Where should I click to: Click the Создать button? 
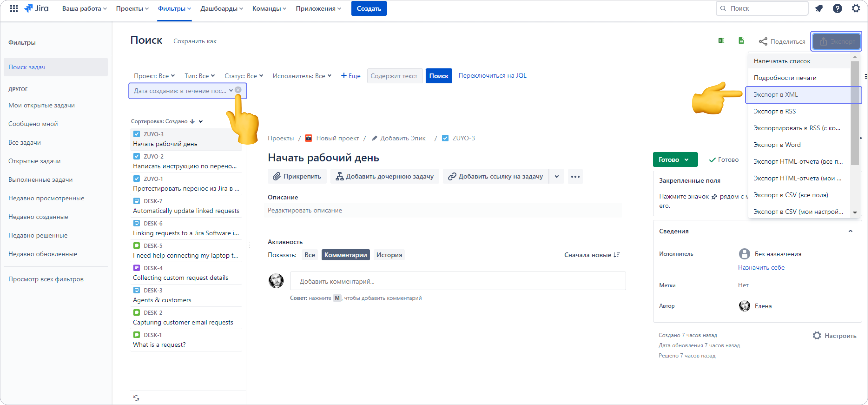point(369,8)
